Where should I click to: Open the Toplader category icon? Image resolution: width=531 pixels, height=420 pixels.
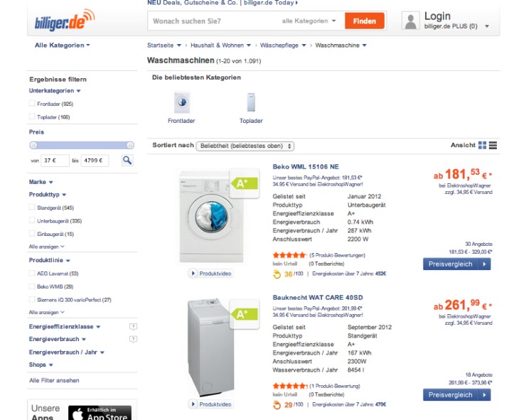[251, 104]
